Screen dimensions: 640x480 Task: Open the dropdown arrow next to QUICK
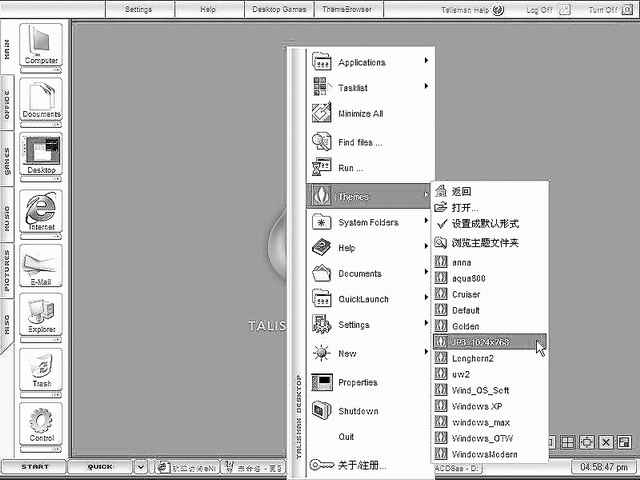[x=140, y=467]
